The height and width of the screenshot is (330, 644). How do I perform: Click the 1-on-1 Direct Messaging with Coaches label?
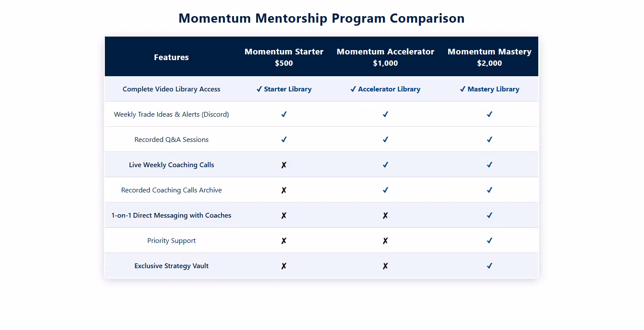[x=171, y=216]
